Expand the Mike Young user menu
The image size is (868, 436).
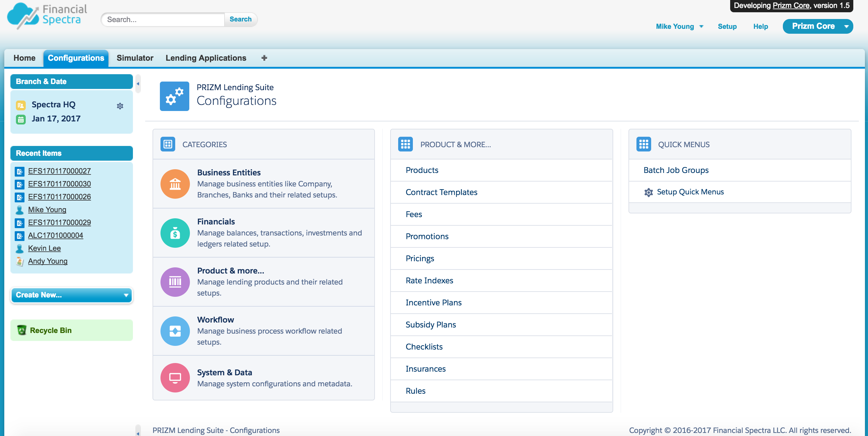pyautogui.click(x=701, y=26)
